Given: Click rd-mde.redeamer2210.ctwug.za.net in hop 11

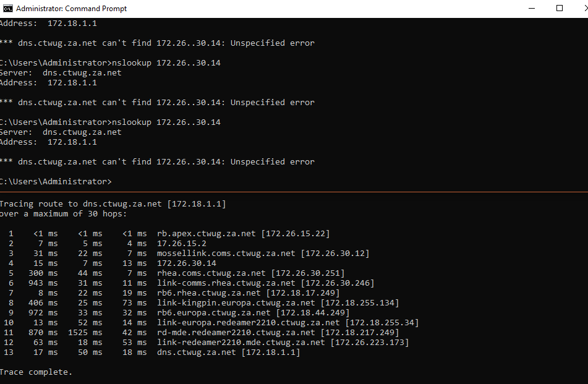Looking at the screenshot, I should tap(236, 333).
